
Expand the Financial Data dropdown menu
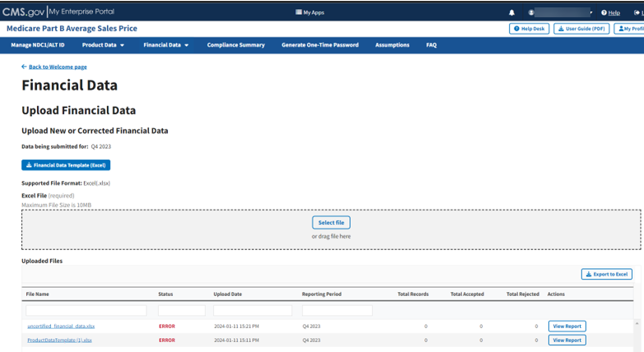click(x=166, y=45)
